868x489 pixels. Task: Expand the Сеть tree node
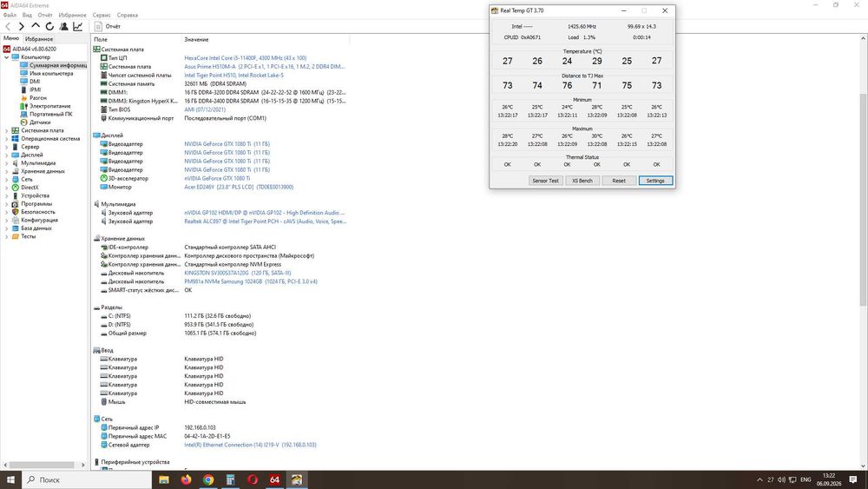pyautogui.click(x=7, y=179)
